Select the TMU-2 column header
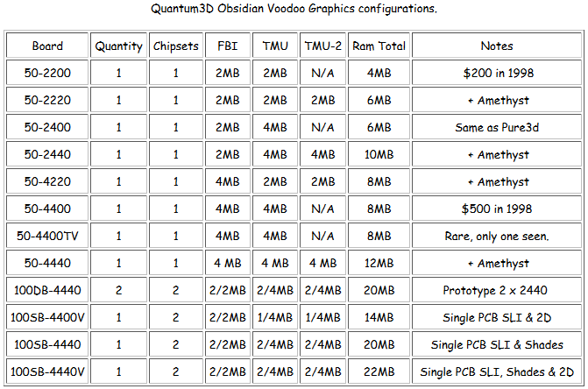Viewport: 588px width, 389px height. pos(322,46)
